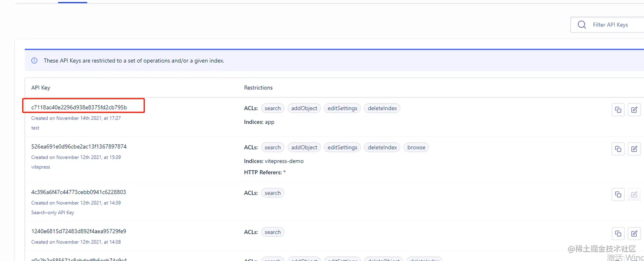644x261 pixels.
Task: Click the 'vitepress' key description
Action: (x=40, y=167)
